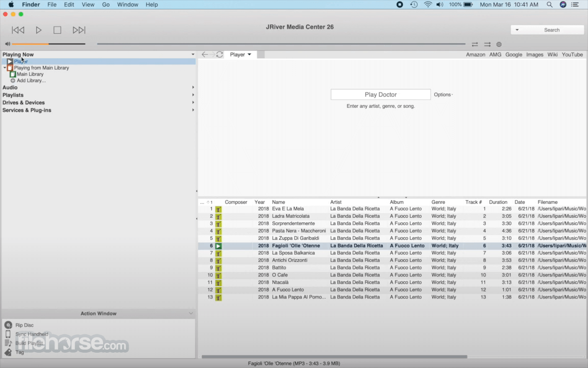The image size is (588, 368).
Task: Open the Edit menu
Action: click(x=69, y=5)
